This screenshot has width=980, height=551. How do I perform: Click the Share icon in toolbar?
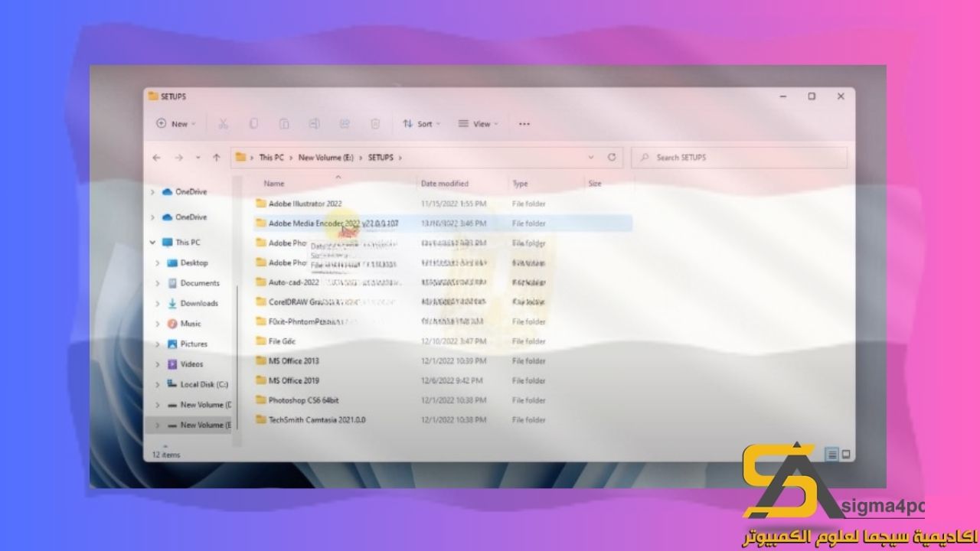click(345, 123)
